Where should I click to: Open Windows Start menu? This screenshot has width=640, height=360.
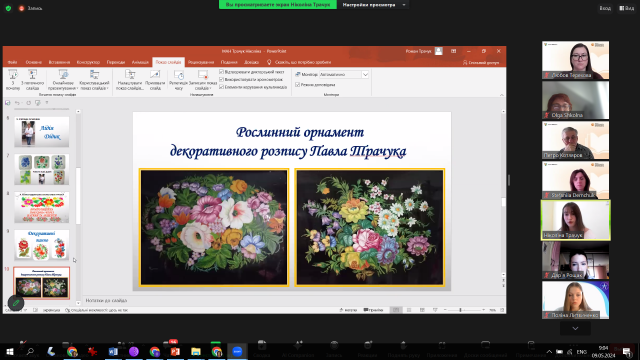[9, 351]
